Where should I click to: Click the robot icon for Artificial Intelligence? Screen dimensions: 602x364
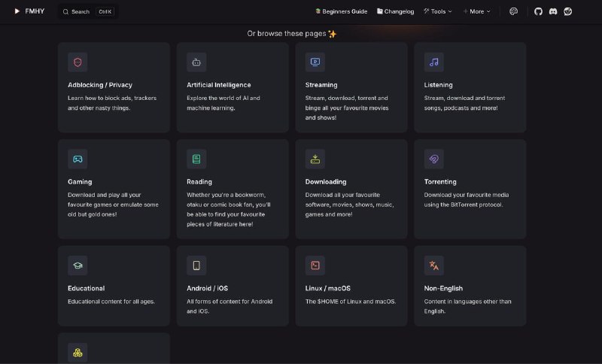196,62
